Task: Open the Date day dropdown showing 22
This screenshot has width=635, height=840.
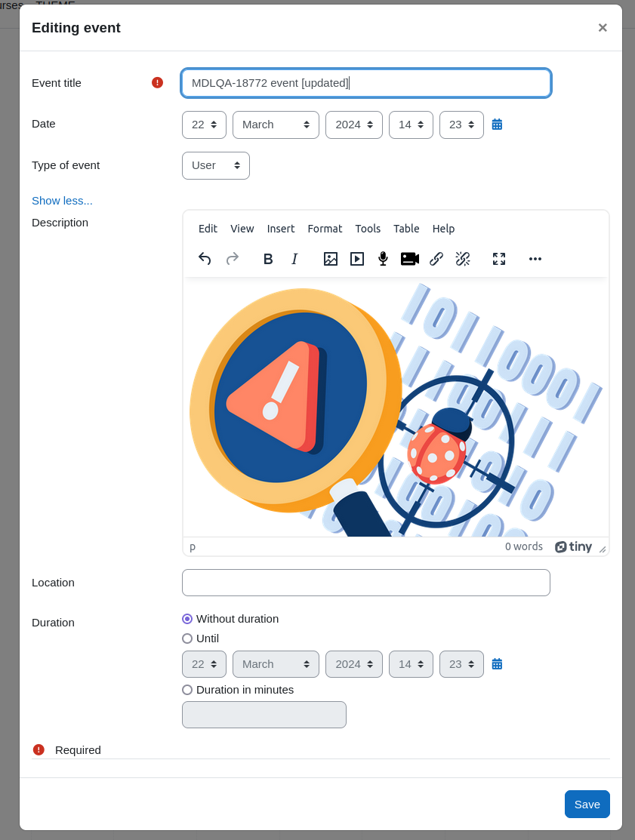Action: (x=204, y=125)
